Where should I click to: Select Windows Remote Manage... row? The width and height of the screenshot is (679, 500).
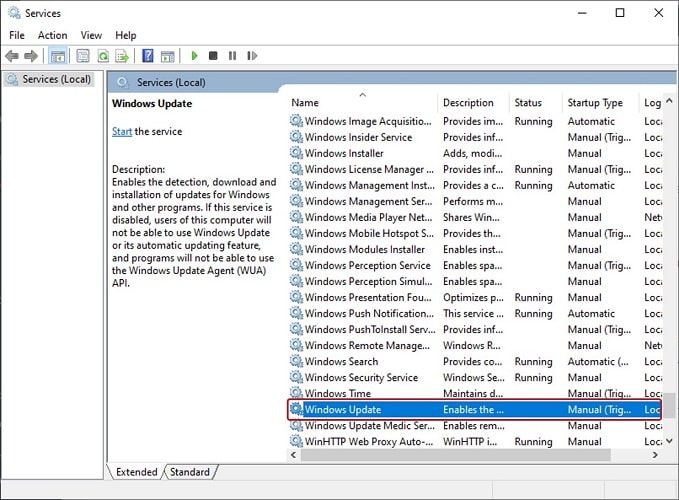475,345
